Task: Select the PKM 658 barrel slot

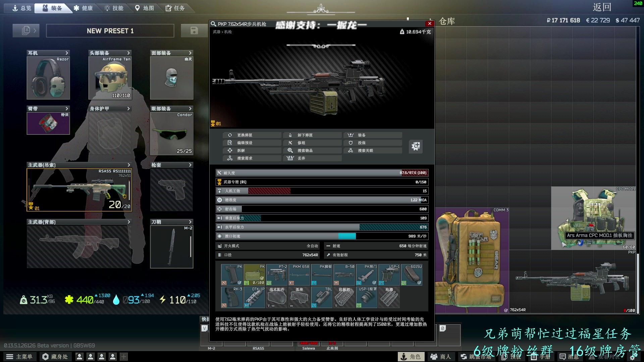Action: coord(299,275)
